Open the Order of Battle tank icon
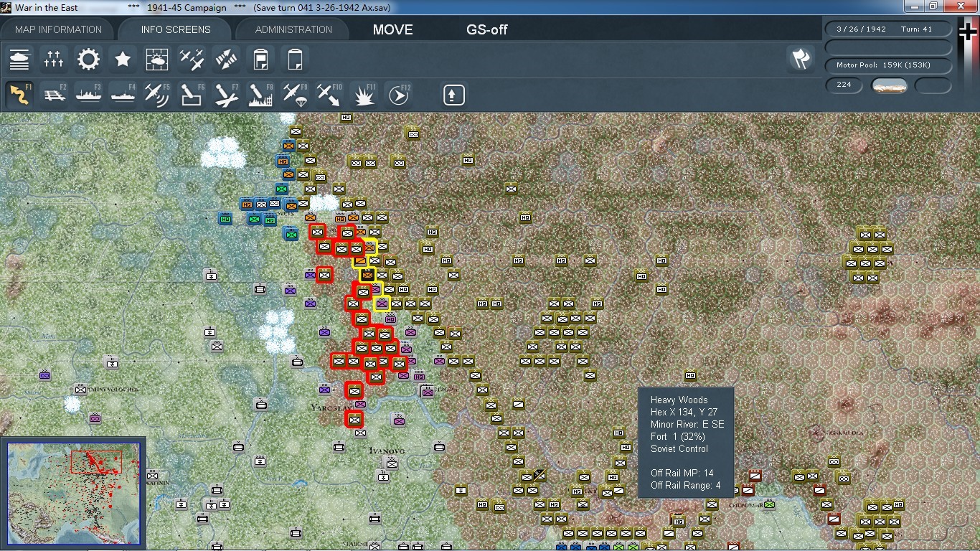The height and width of the screenshot is (551, 980). [19, 59]
